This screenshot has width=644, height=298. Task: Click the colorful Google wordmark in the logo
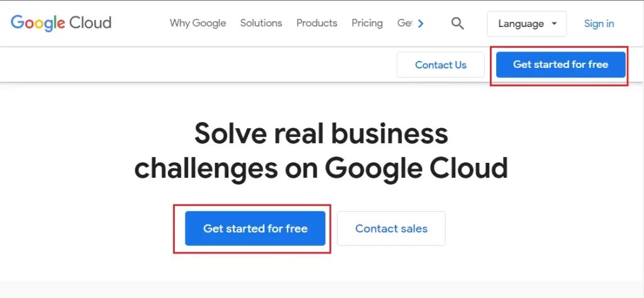tap(38, 23)
